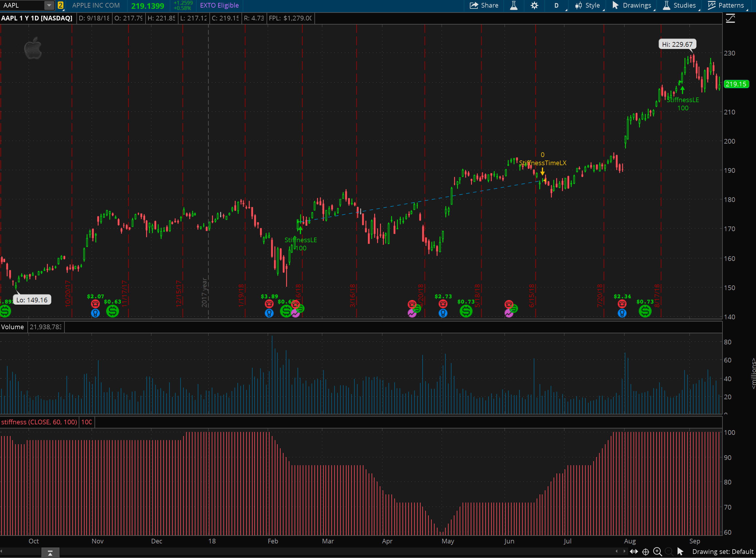Image resolution: width=756 pixels, height=558 pixels.
Task: Click the 2017 year divider label
Action: coord(204,292)
